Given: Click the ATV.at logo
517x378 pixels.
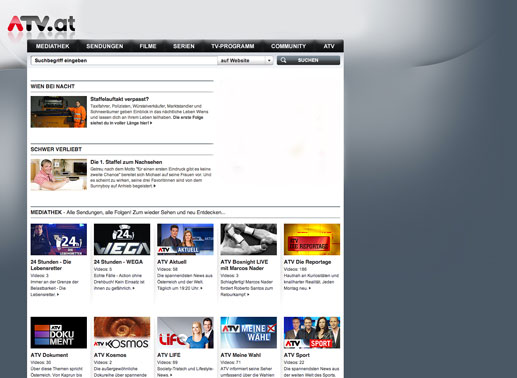Looking at the screenshot, I should (41, 24).
